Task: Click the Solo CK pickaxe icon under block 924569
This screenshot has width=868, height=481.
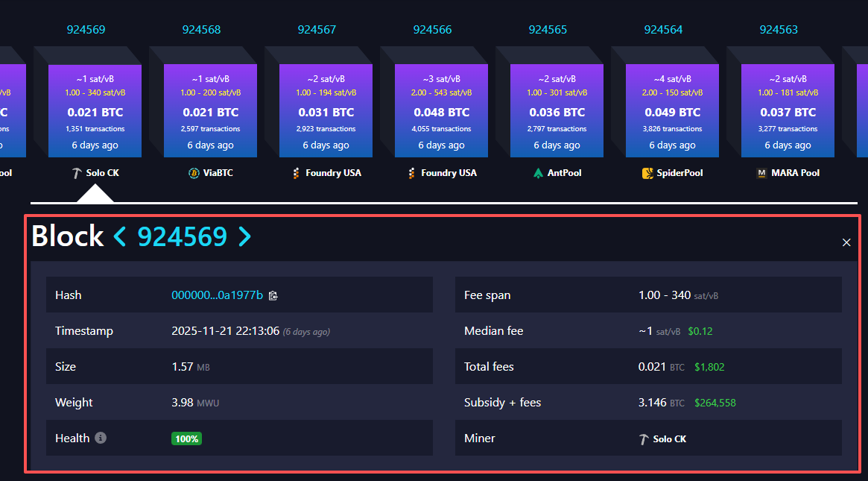Action: [x=77, y=173]
